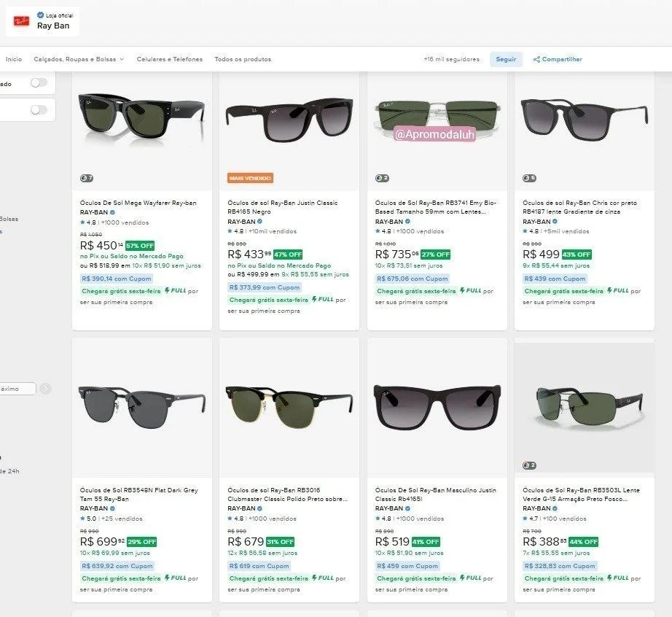Click the R$ 735 price on RB3741 Emy

click(396, 255)
